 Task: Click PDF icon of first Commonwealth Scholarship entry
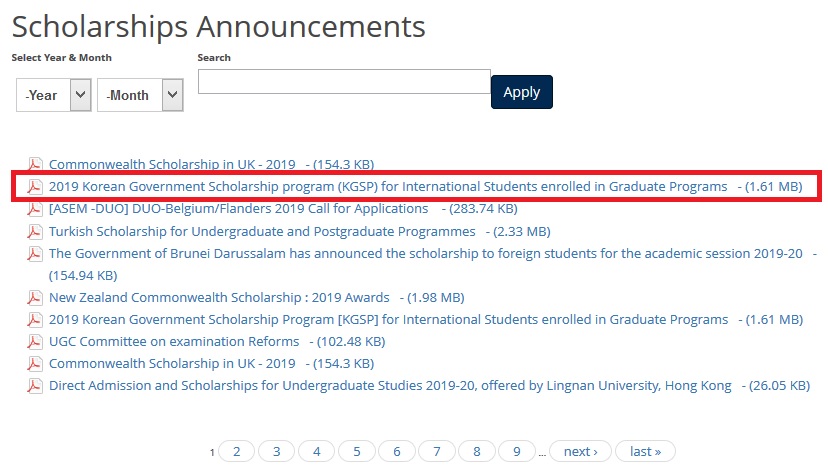[35, 165]
